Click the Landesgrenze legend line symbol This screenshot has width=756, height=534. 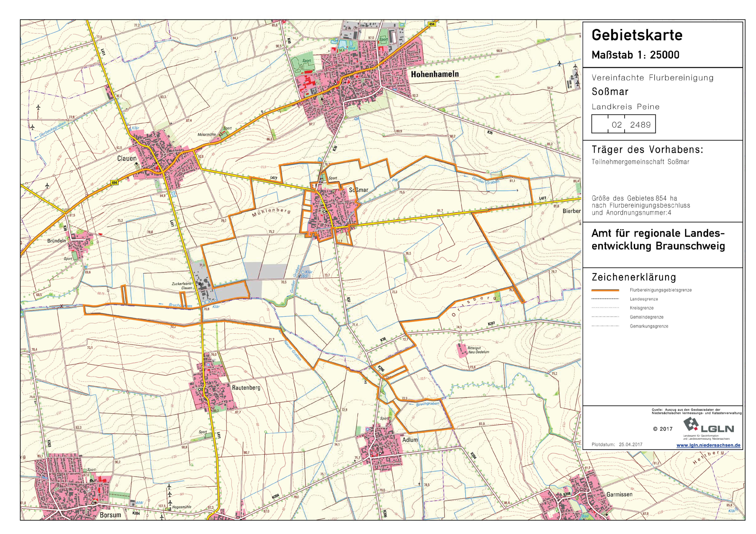tap(605, 299)
